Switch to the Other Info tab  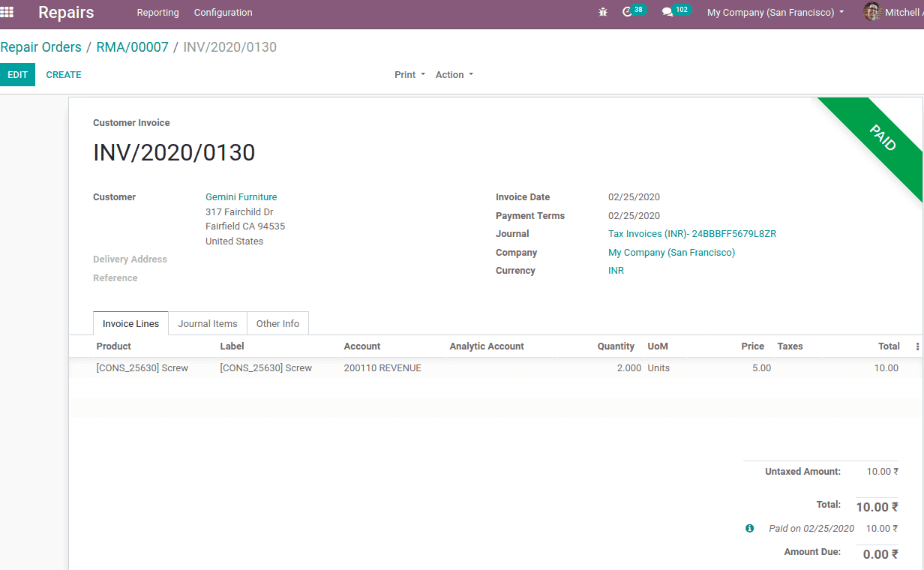[x=277, y=324]
